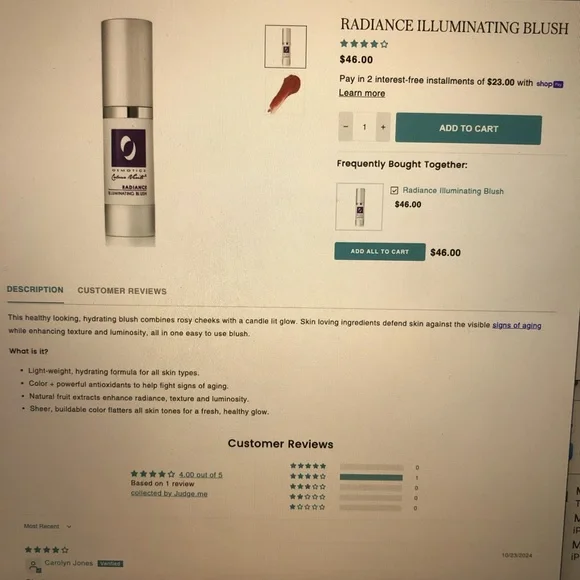Click Carolyn Jones reviewer avatar icon
The image size is (580, 580).
(x=34, y=566)
